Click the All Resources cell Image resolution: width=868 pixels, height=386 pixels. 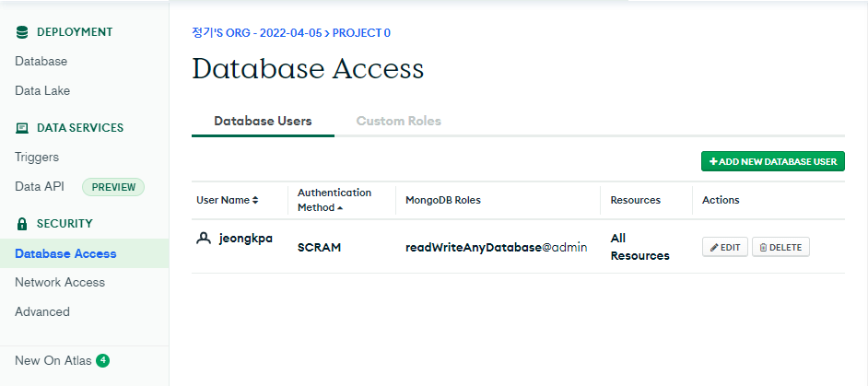coord(639,247)
